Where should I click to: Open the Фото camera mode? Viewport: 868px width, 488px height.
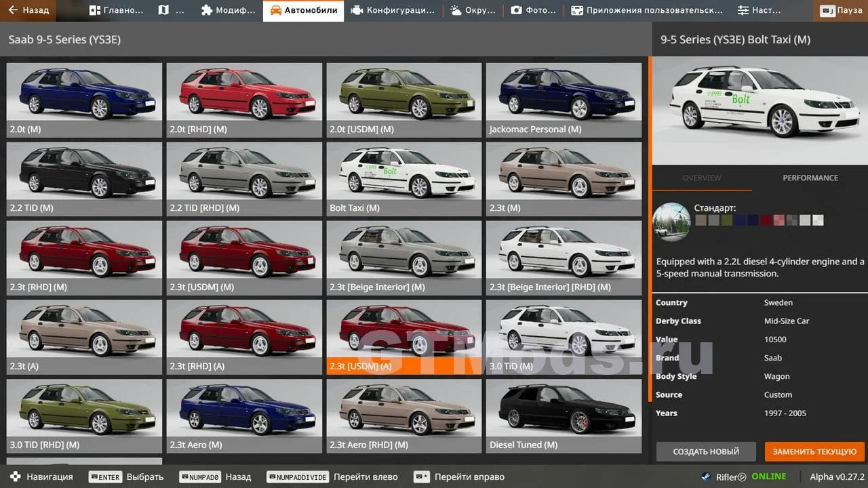coord(533,11)
